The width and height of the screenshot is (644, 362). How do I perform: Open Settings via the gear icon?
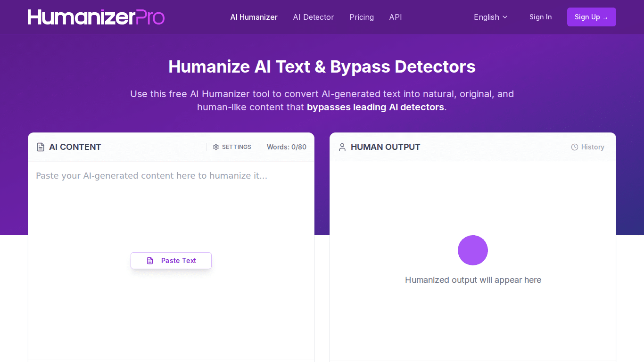(216, 147)
